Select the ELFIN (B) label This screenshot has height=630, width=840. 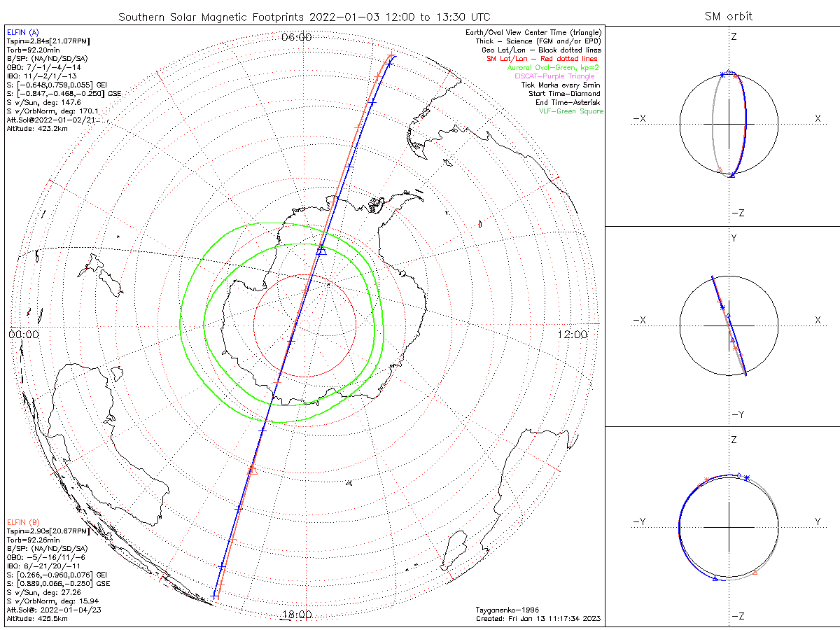click(x=24, y=521)
